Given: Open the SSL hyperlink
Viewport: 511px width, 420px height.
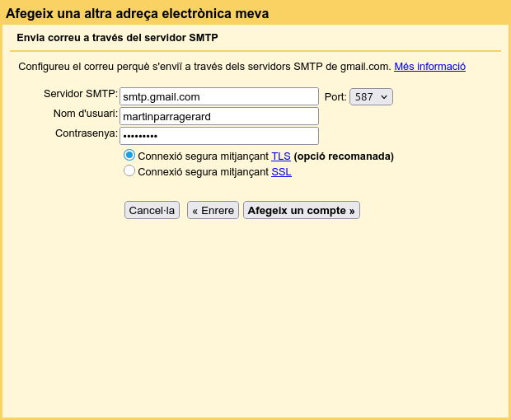Looking at the screenshot, I should 281,172.
